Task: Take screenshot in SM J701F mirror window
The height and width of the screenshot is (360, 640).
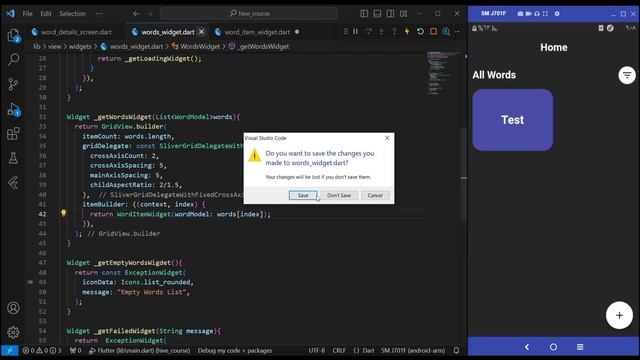Action: (520, 13)
